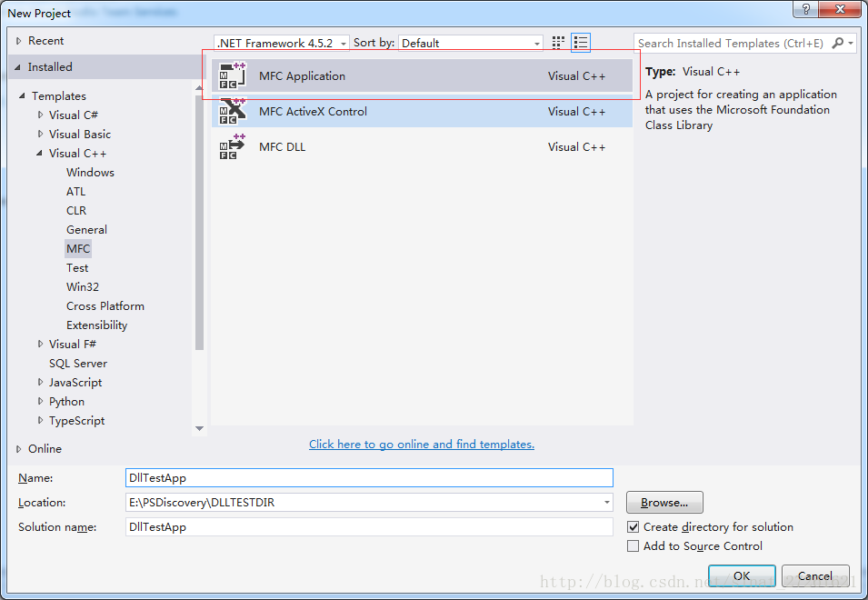
Task: Open the .NET Framework 4.5.2 dropdown
Action: tap(282, 43)
